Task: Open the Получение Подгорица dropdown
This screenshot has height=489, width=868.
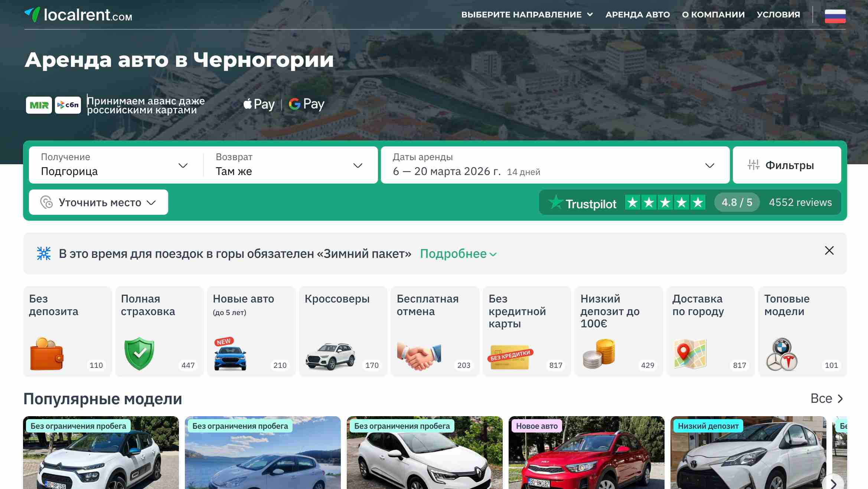Action: 116,165
